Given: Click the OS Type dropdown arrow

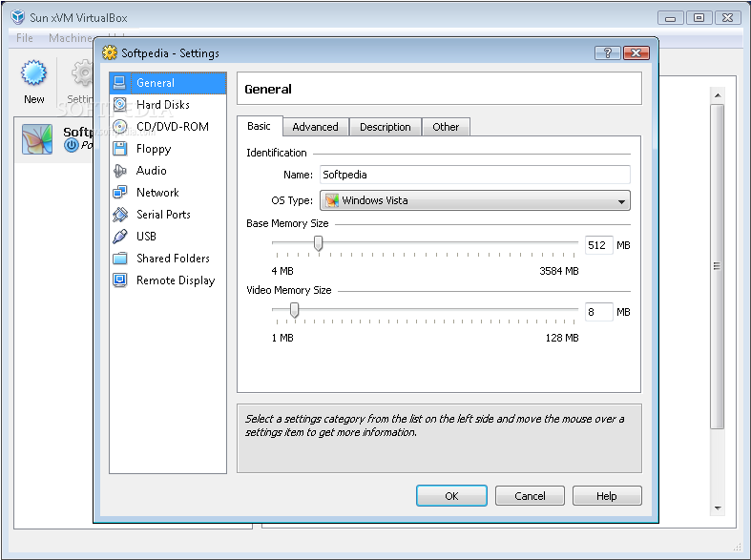Looking at the screenshot, I should 621,201.
